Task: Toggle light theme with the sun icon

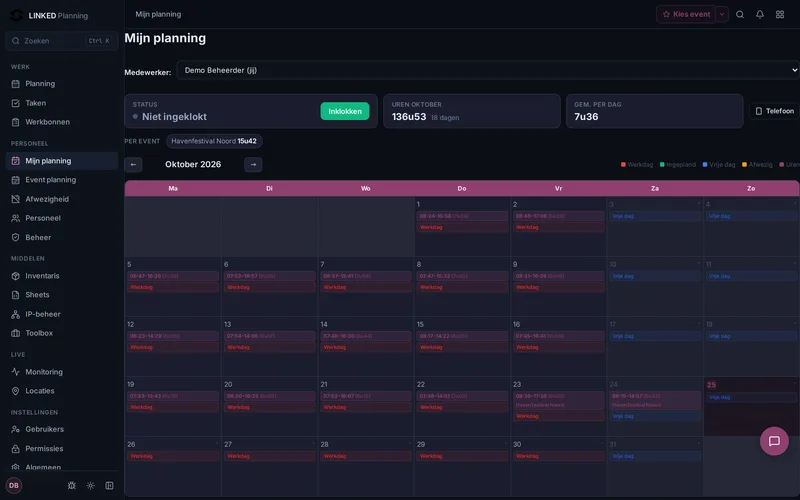Action: click(90, 485)
